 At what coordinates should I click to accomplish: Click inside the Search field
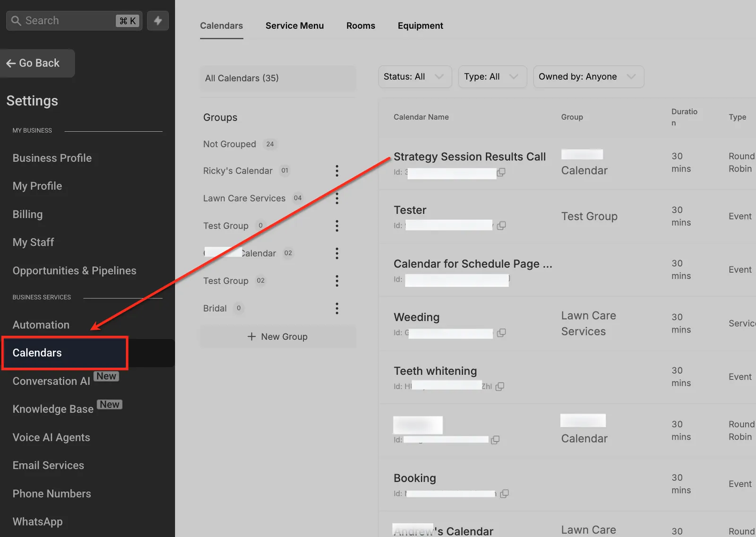click(73, 21)
